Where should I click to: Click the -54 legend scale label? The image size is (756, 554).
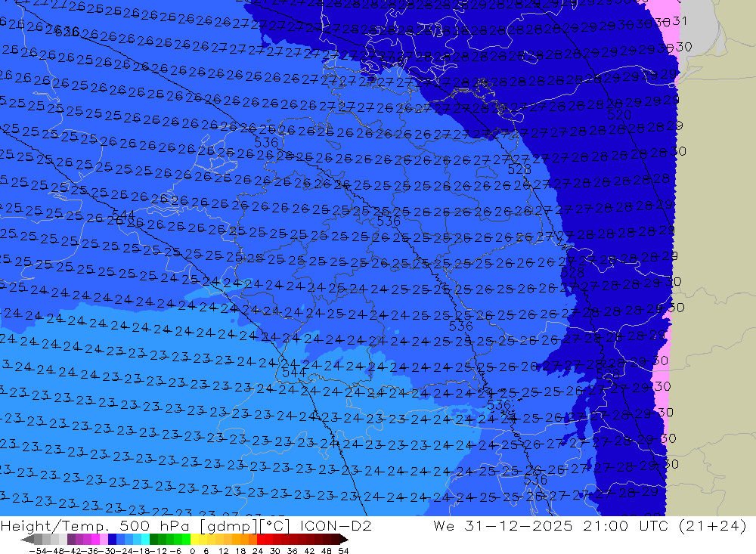click(x=38, y=551)
